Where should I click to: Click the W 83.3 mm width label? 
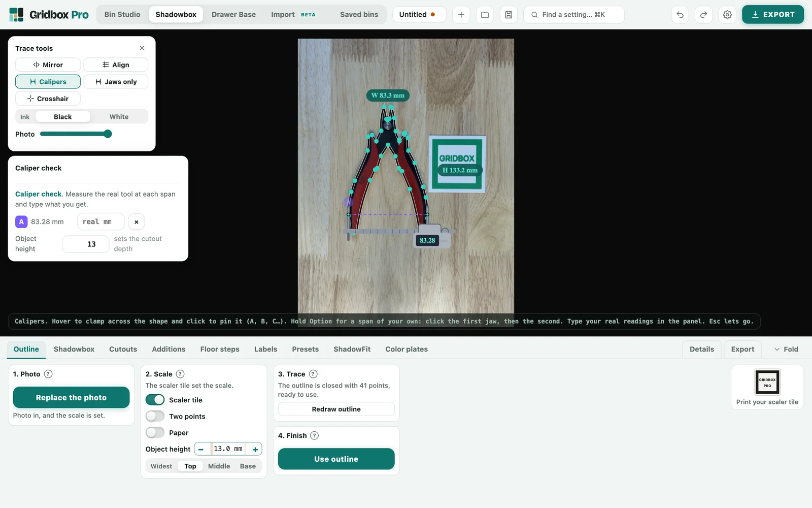click(388, 96)
